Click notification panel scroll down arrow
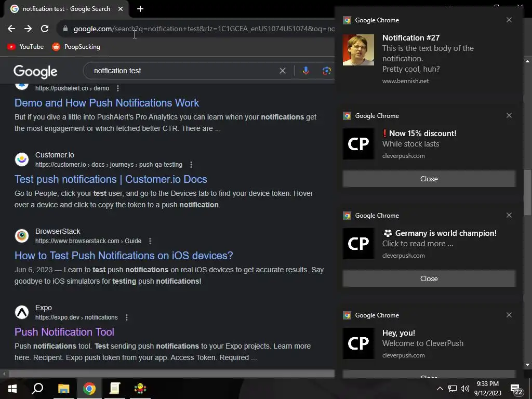Viewport: 532px width, 399px height. (x=527, y=365)
